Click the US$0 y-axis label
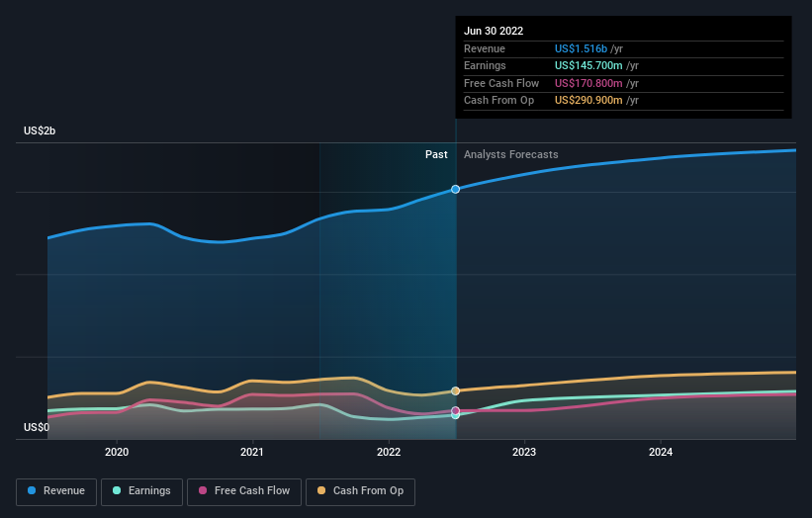Screen dimensions: 812x518 click(37, 427)
